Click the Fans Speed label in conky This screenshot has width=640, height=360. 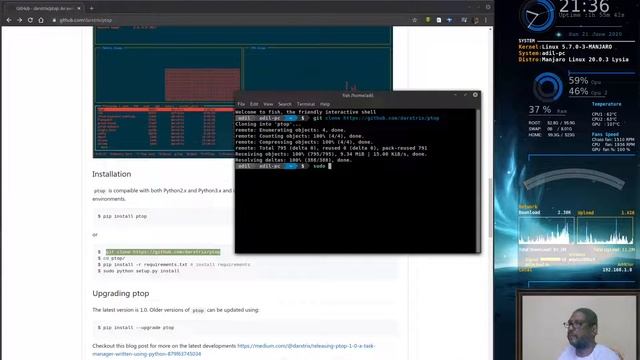(x=605, y=134)
